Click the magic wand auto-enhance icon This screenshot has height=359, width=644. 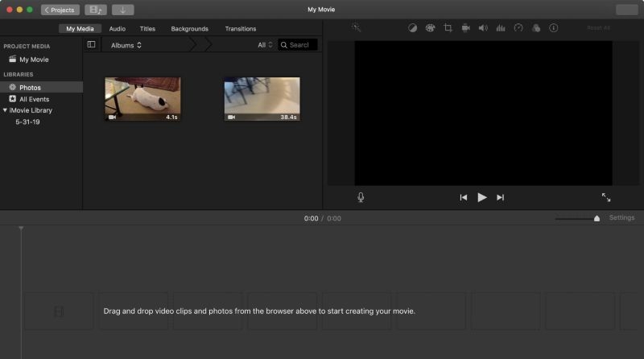356,27
